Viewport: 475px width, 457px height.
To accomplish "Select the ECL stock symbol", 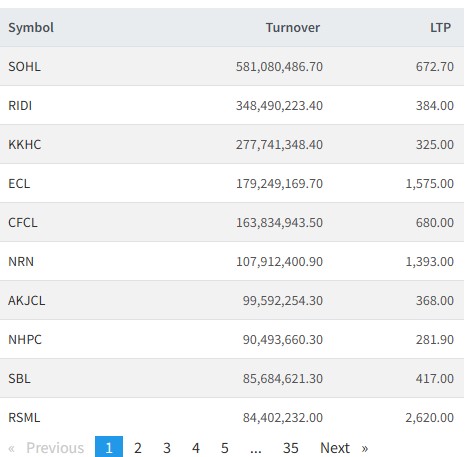I will [19, 184].
